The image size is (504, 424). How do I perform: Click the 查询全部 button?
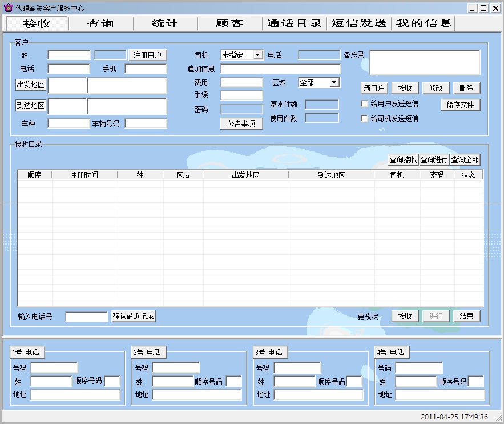pos(465,159)
